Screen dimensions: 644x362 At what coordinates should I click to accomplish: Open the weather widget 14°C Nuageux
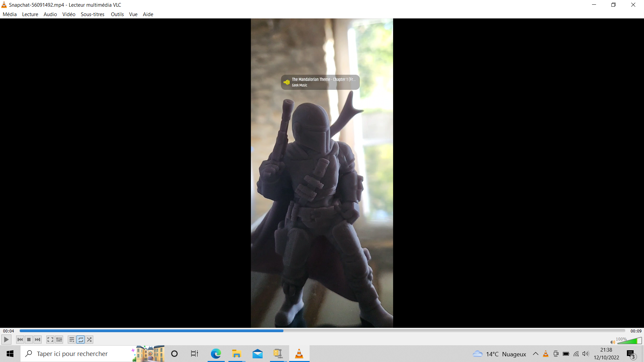pos(499,354)
